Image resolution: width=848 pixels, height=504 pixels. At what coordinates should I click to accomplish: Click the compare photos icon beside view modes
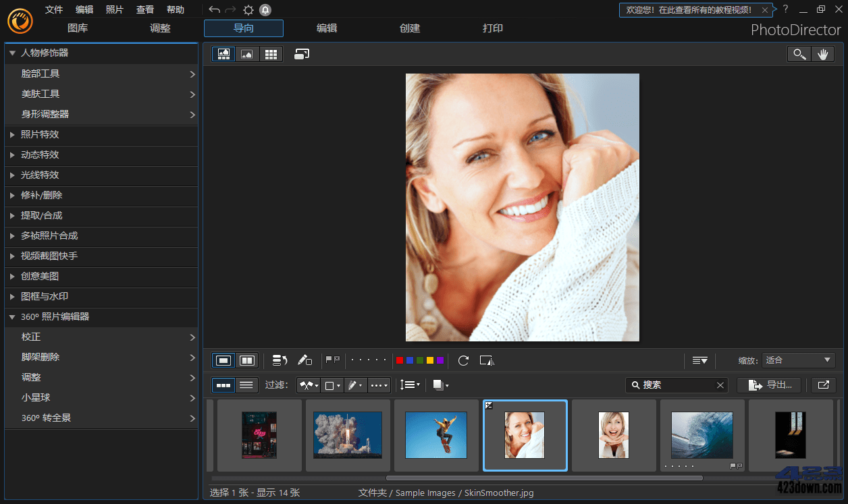pyautogui.click(x=301, y=53)
